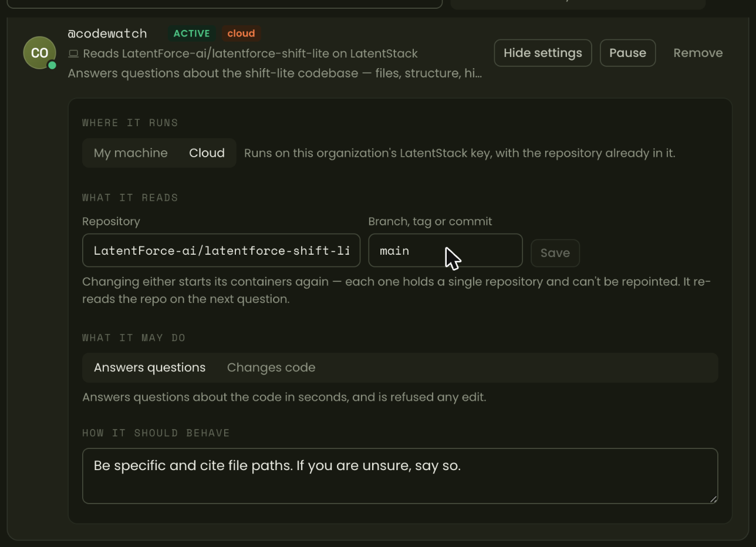Click the orange cloud badge
The height and width of the screenshot is (547, 756).
(x=241, y=33)
